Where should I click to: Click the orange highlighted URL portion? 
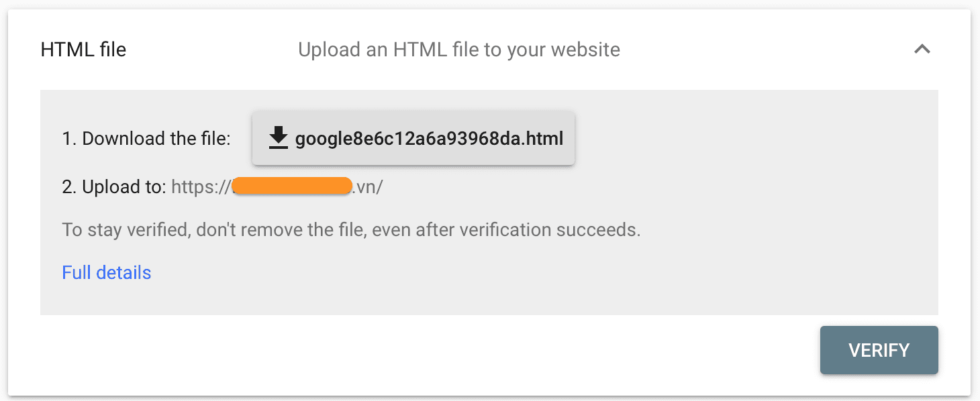(x=291, y=186)
